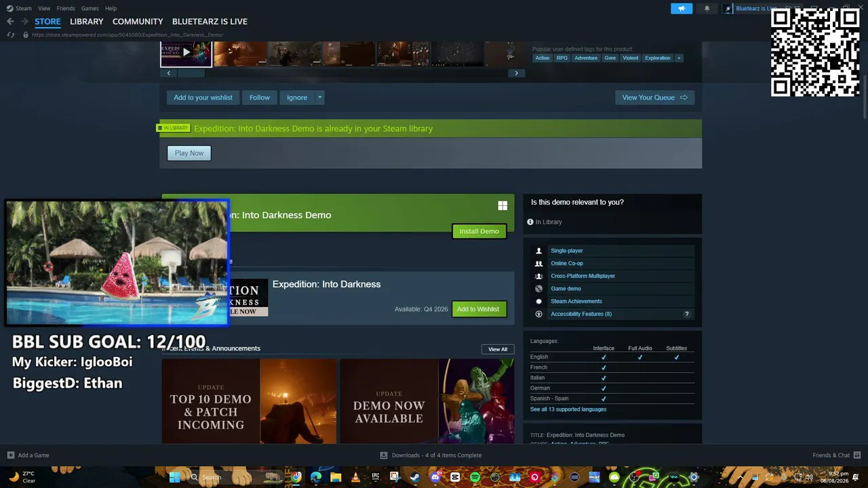Click View All events and announcements
This screenshot has height=488, width=868.
(498, 349)
